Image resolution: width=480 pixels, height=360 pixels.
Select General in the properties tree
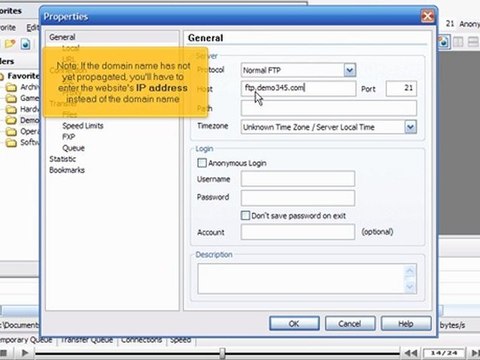point(62,37)
